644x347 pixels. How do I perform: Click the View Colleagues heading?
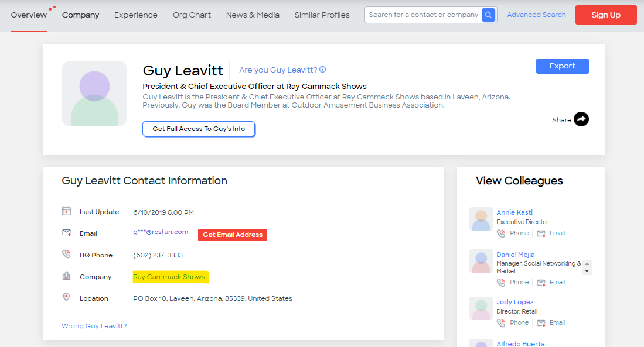pos(519,181)
